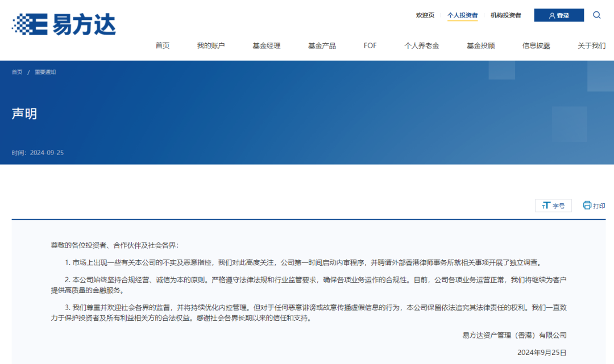Select 个人投资者 investor tab

coord(462,15)
